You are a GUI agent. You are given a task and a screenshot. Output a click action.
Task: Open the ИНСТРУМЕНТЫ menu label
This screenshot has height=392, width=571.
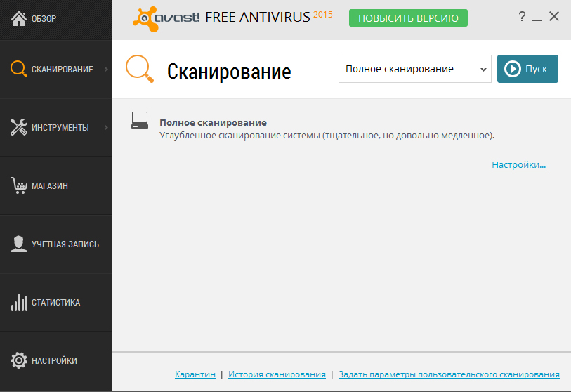pos(60,128)
